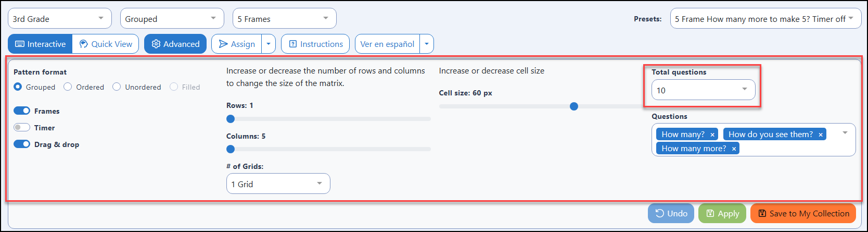Click the Assign paper plane button
868x232 pixels.
(x=236, y=44)
